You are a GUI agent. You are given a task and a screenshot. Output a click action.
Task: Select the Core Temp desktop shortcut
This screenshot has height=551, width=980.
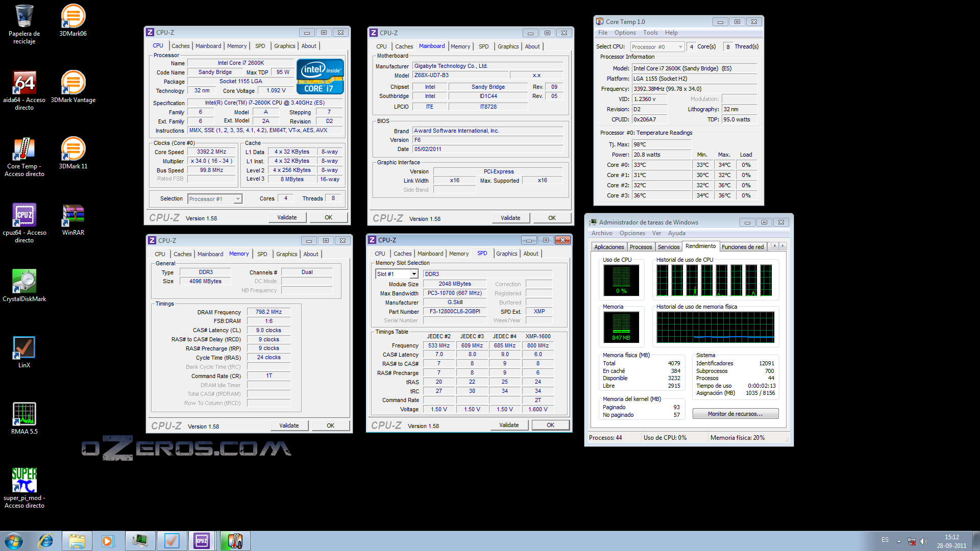pos(24,157)
